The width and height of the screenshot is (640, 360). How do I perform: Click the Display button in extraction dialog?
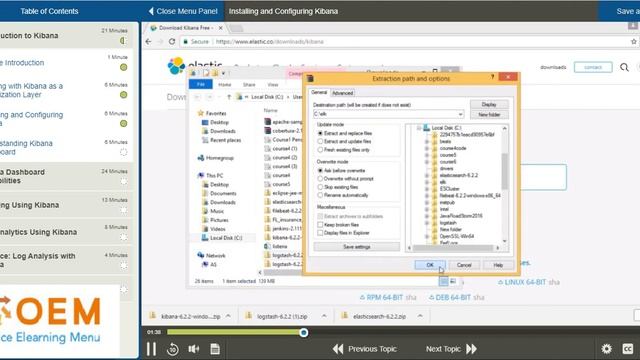(489, 104)
